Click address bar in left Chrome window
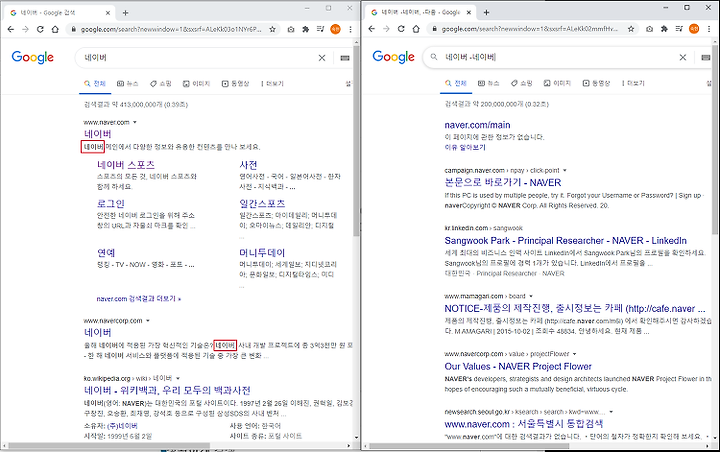The width and height of the screenshot is (720, 452). (171, 29)
